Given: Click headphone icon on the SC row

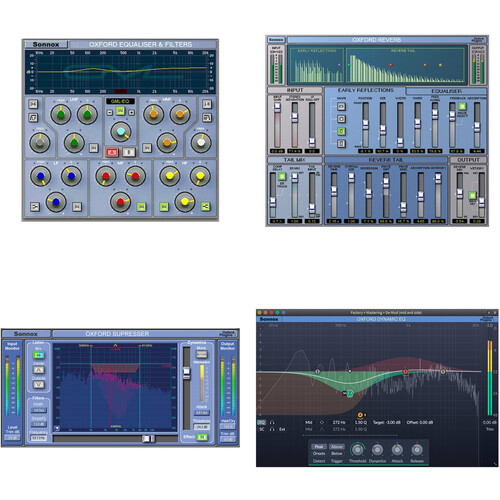Looking at the screenshot, I should pos(272,429).
